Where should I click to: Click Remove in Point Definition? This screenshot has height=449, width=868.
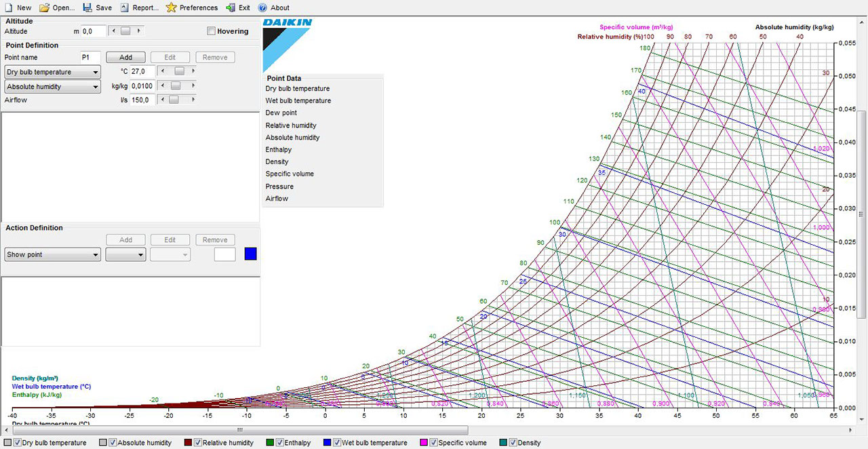[x=215, y=58]
